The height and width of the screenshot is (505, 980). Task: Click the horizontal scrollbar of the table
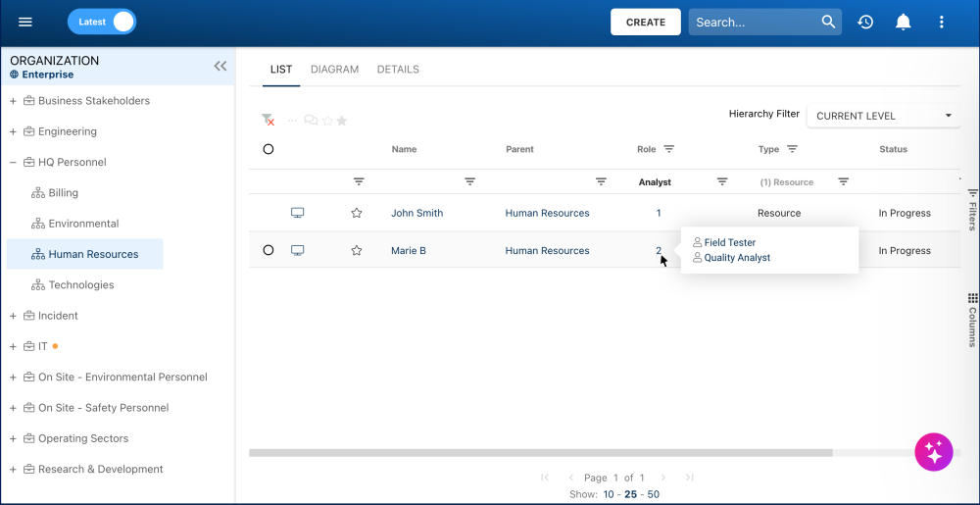(x=541, y=452)
